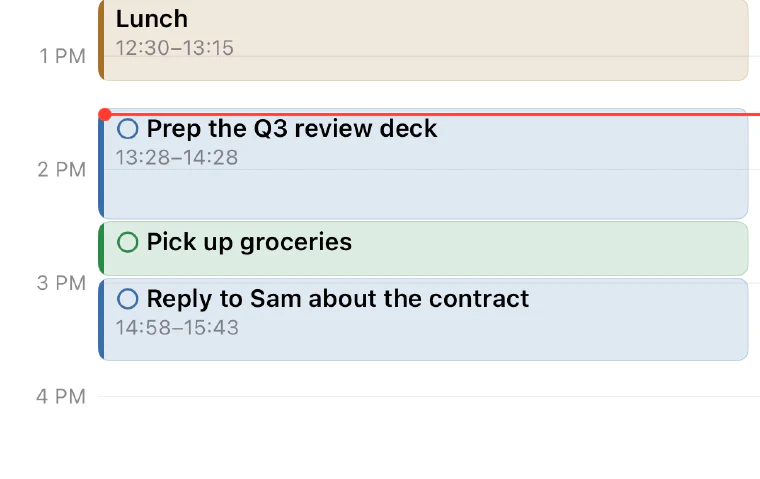Click the red current-time line

(x=435, y=114)
